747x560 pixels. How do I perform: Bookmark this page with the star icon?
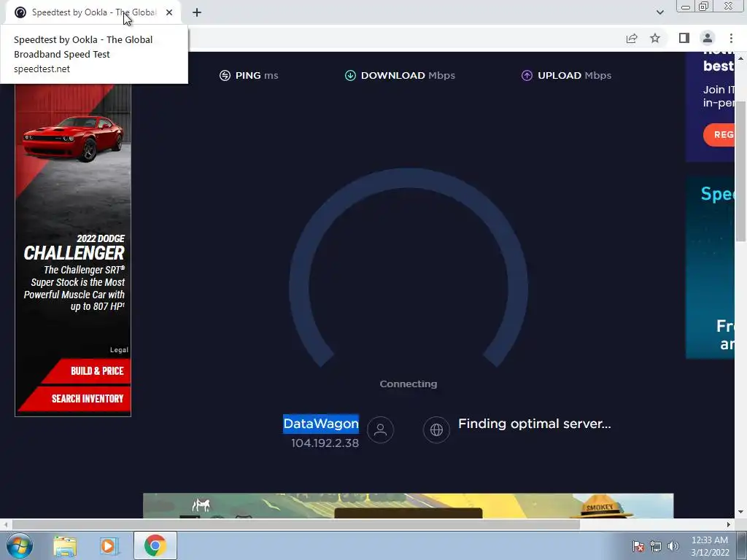pyautogui.click(x=655, y=38)
